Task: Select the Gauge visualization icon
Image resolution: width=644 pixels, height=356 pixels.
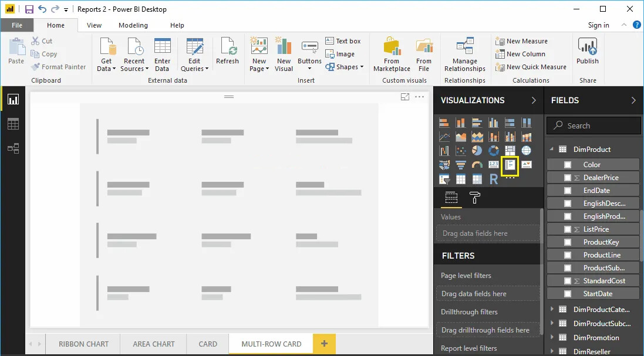Action: pyautogui.click(x=477, y=165)
